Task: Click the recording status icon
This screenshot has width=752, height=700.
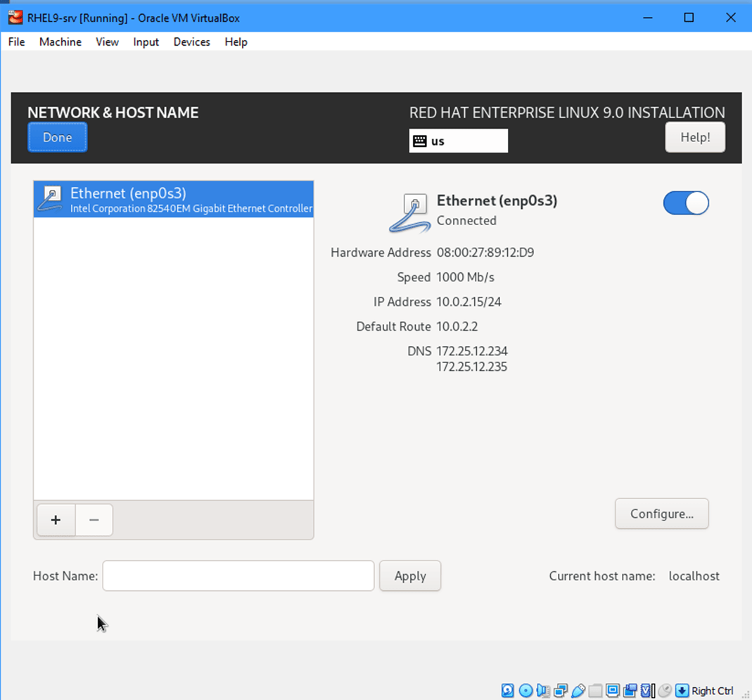Action: [x=630, y=690]
